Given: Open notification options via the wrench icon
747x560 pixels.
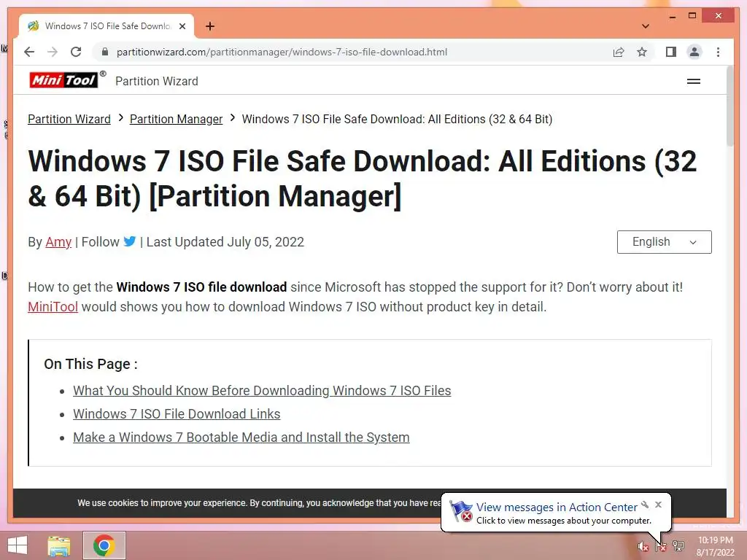Looking at the screenshot, I should tap(645, 505).
